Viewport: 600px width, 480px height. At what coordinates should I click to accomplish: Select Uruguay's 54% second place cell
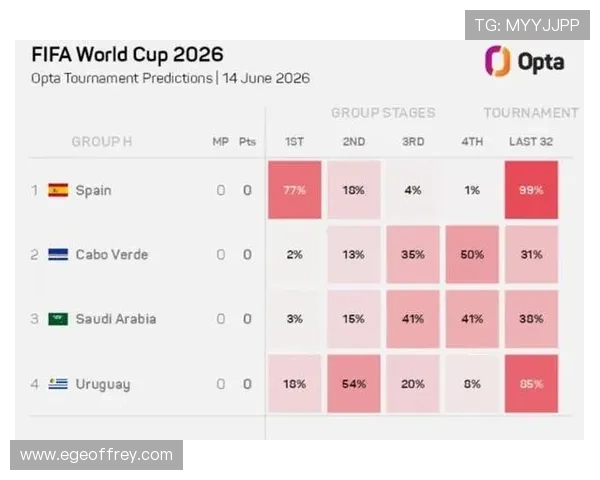(354, 384)
